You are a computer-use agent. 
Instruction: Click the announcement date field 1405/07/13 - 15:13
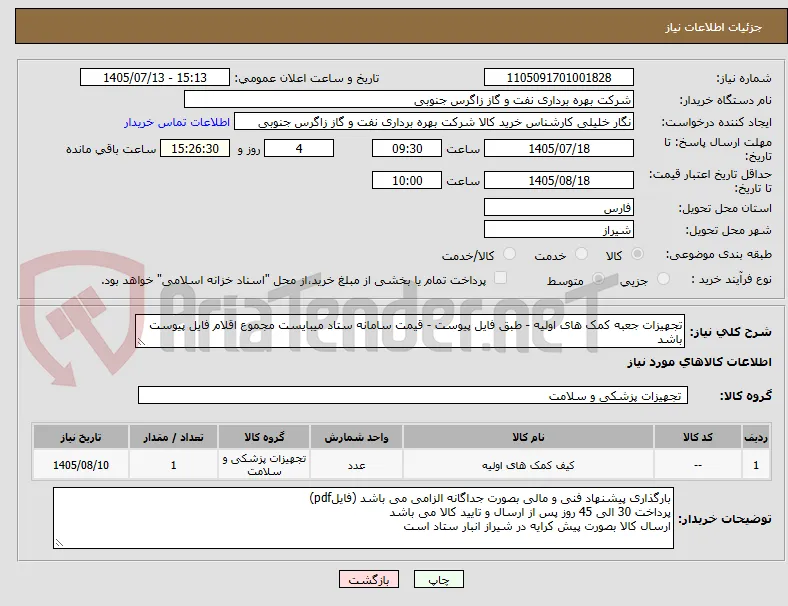pos(155,77)
